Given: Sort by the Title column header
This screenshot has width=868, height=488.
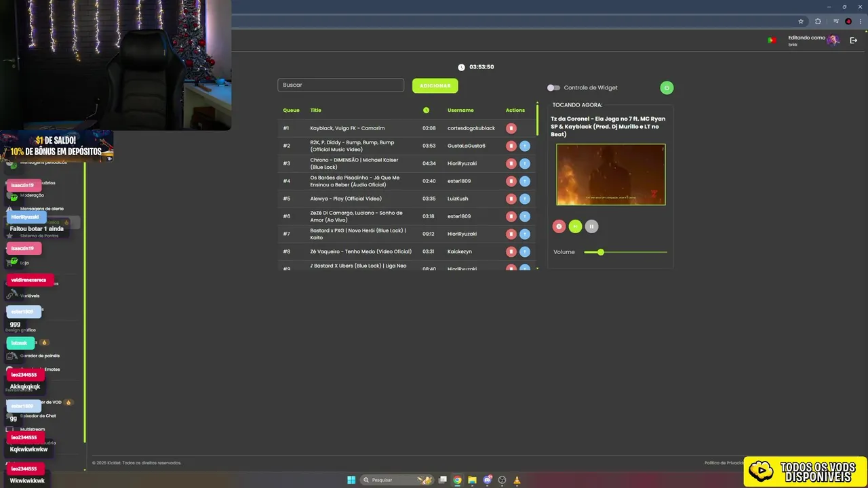Looking at the screenshot, I should point(315,110).
